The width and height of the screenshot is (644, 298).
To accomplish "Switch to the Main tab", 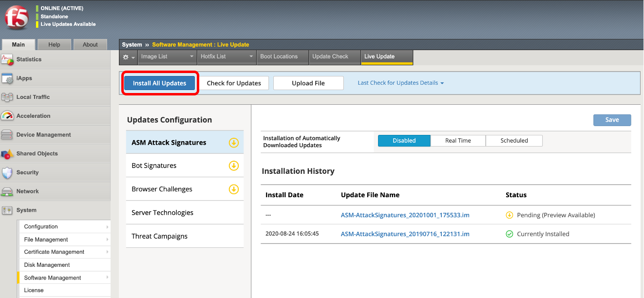I will pyautogui.click(x=19, y=44).
